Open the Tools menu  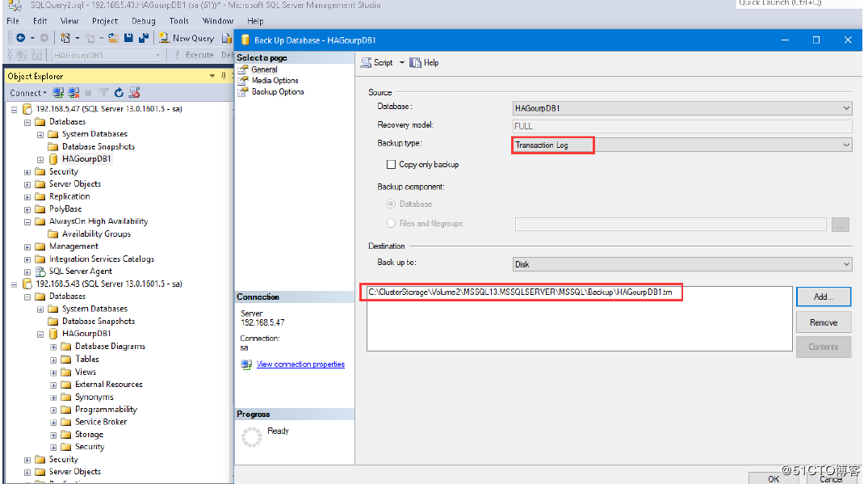click(178, 21)
